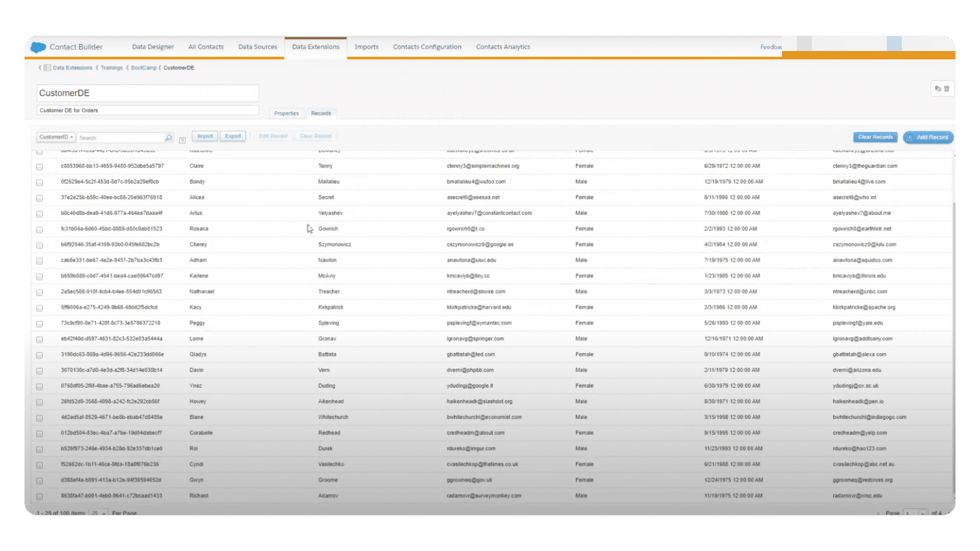This screenshot has width=980, height=551.
Task: Click the copy data extension icon
Action: click(938, 88)
